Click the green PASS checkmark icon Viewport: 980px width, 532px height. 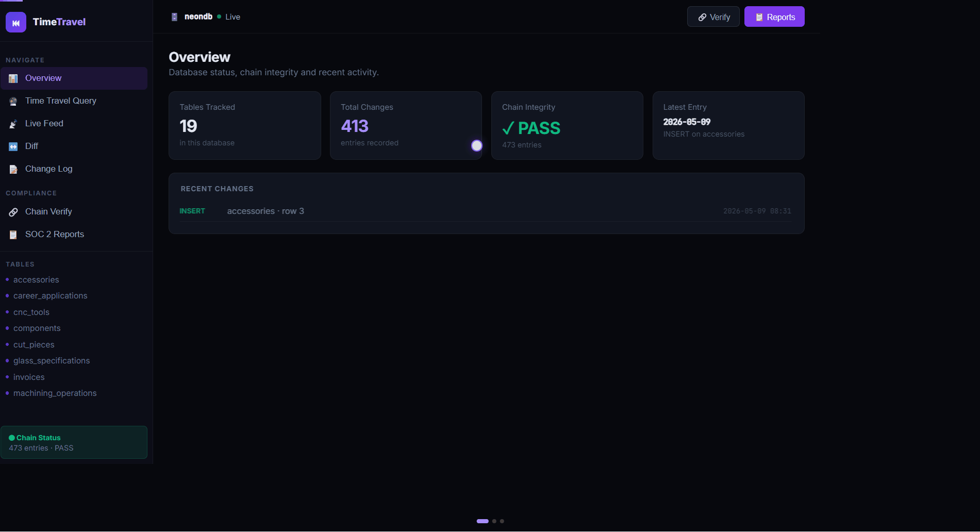[508, 128]
